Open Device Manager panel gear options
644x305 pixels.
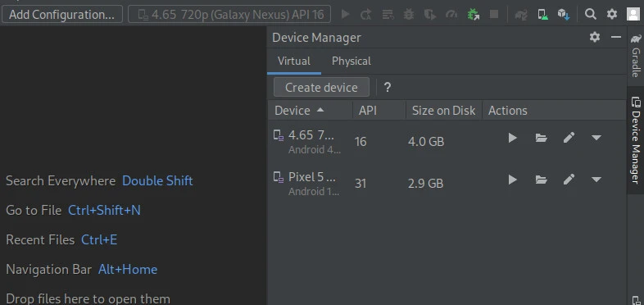coord(595,37)
